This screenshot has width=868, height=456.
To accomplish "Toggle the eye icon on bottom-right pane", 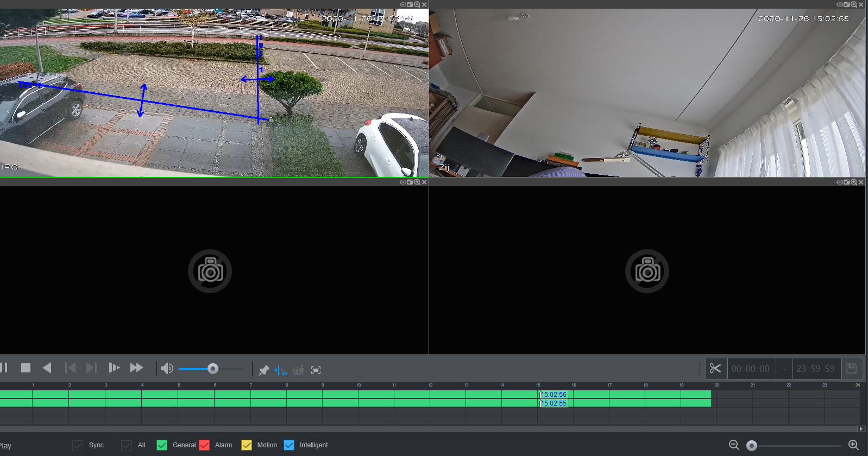I will tap(839, 182).
